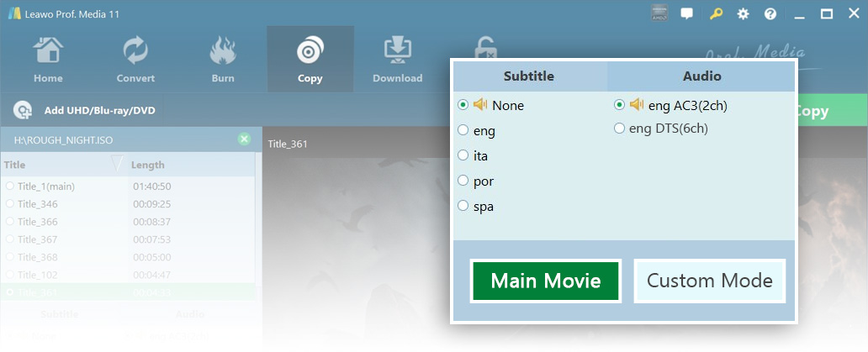Image resolution: width=868 pixels, height=352 pixels.
Task: Open settings via the gear icon
Action: [x=743, y=13]
